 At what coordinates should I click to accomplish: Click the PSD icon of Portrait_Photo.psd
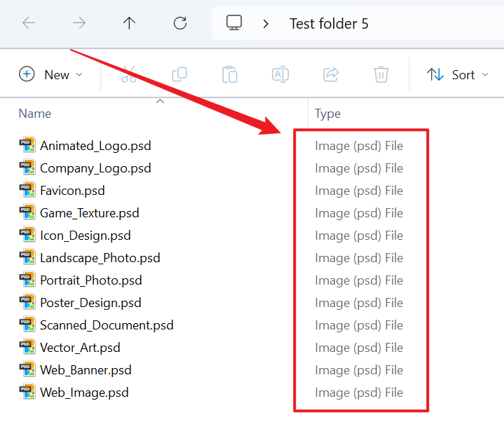(27, 279)
